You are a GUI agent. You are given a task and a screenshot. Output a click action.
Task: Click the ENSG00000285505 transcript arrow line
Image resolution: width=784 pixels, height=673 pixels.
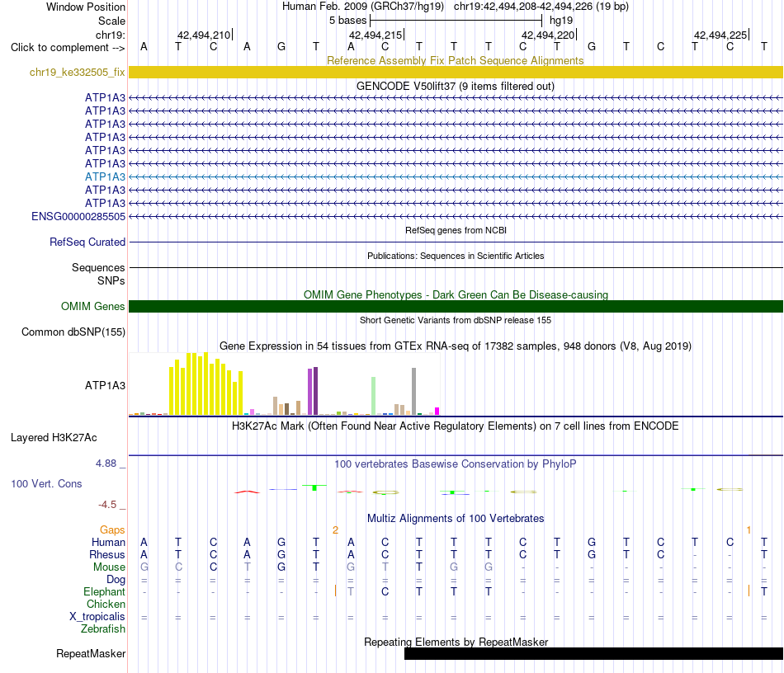click(456, 216)
